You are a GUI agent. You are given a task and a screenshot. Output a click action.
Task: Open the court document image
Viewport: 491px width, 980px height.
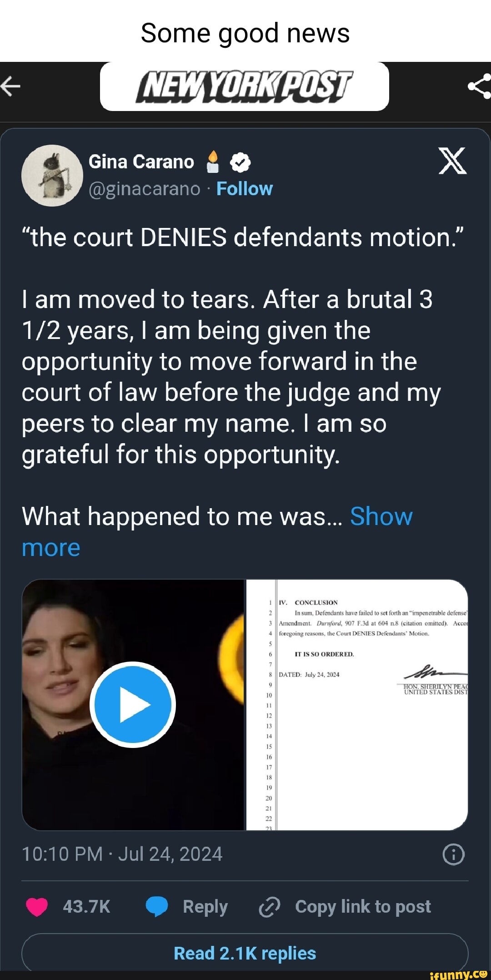(357, 704)
